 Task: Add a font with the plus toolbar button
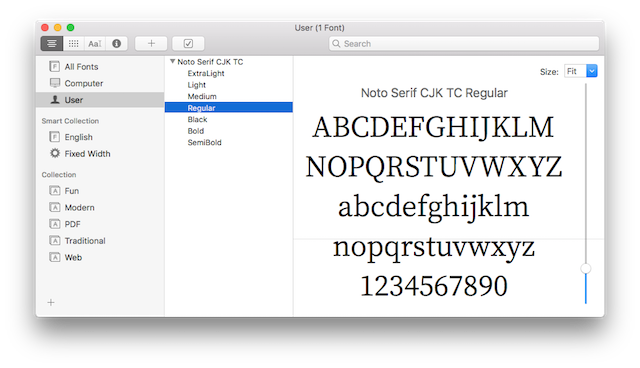pyautogui.click(x=151, y=43)
